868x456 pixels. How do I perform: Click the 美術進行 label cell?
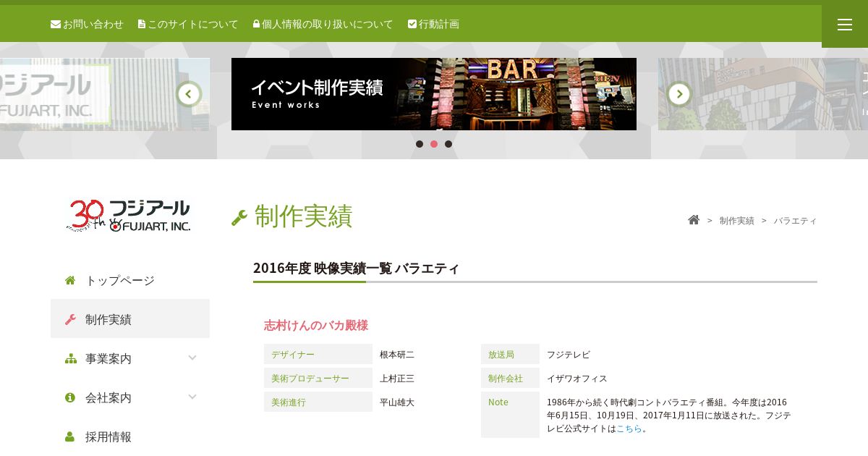pyautogui.click(x=318, y=402)
